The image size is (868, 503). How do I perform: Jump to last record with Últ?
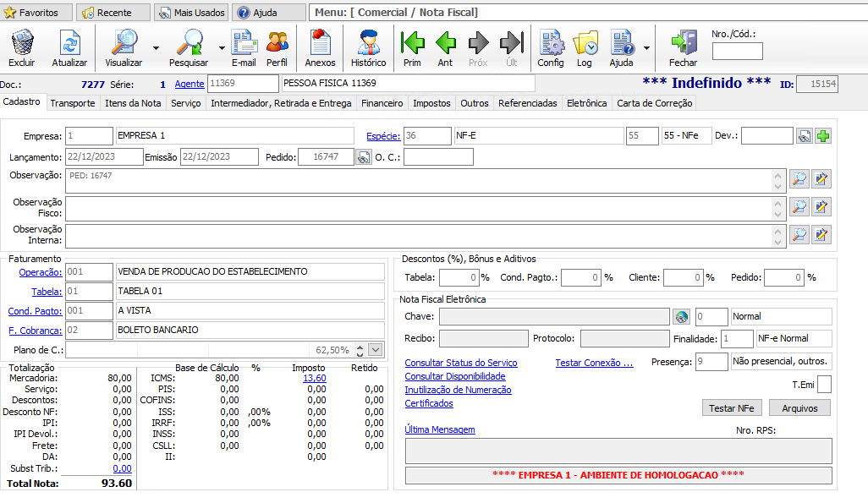[512, 42]
